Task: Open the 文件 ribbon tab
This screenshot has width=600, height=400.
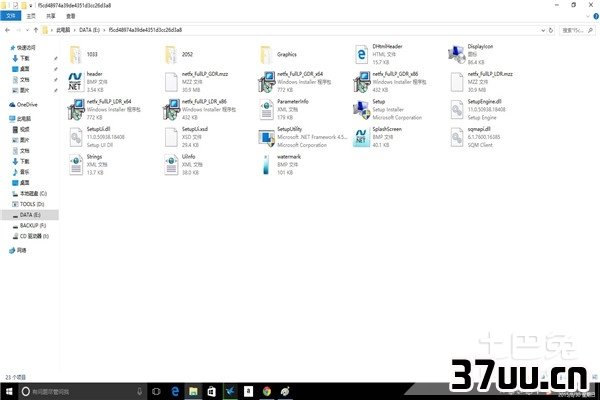Action: [11, 16]
